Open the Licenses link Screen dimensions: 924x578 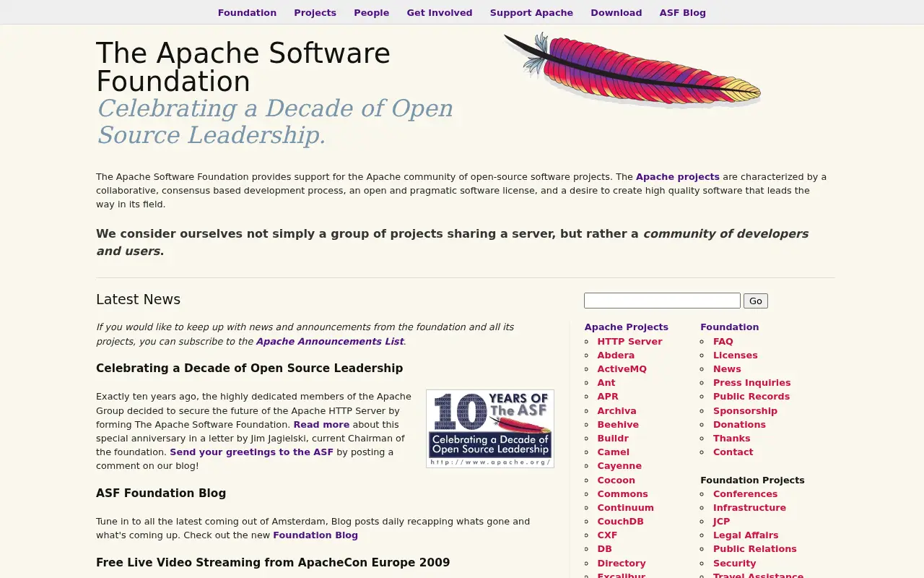coord(735,355)
